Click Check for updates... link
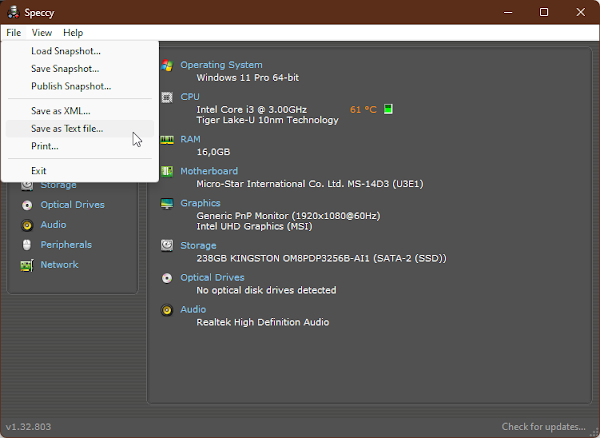600x438 pixels. tap(543, 427)
